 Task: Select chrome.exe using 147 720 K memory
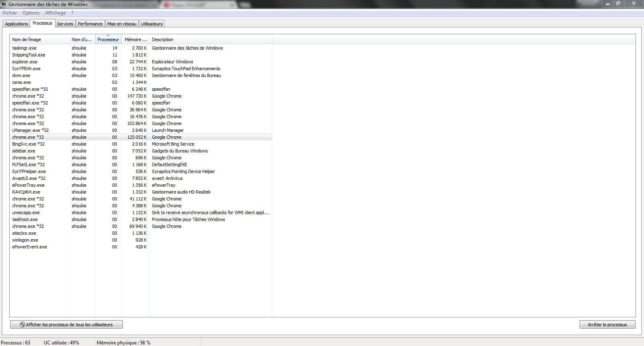[141, 96]
